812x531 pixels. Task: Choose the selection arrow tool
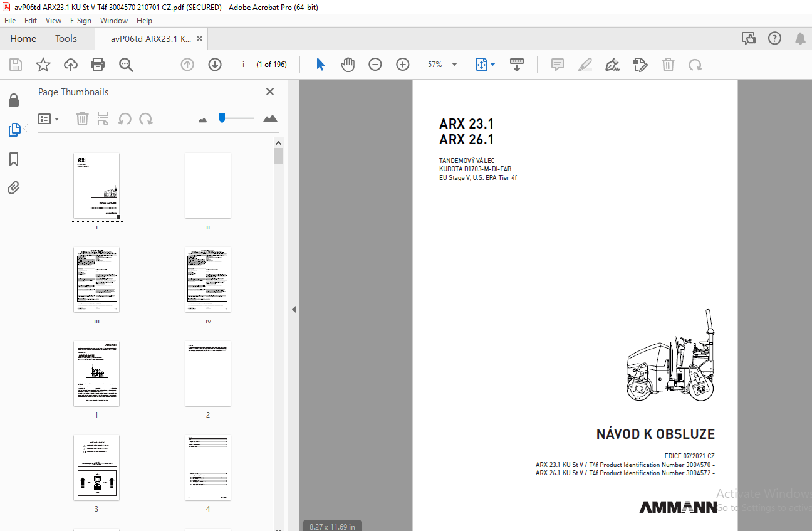[320, 65]
